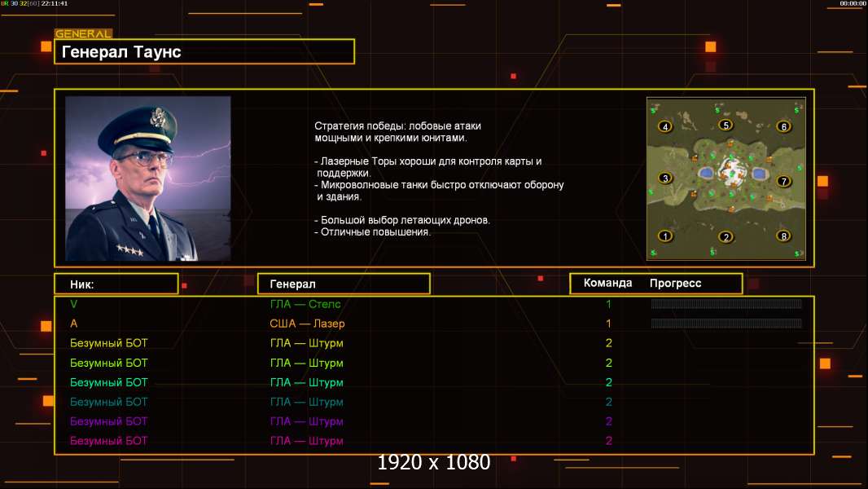Screen dimensions: 868x489
Task: Select the purple Безумный БОТ row name
Action: pyautogui.click(x=108, y=421)
